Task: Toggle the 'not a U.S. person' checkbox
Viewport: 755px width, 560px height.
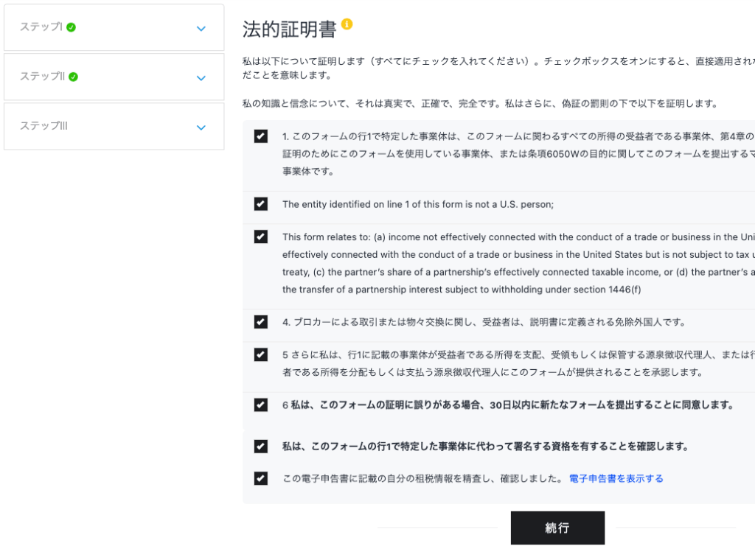Action: tap(261, 204)
